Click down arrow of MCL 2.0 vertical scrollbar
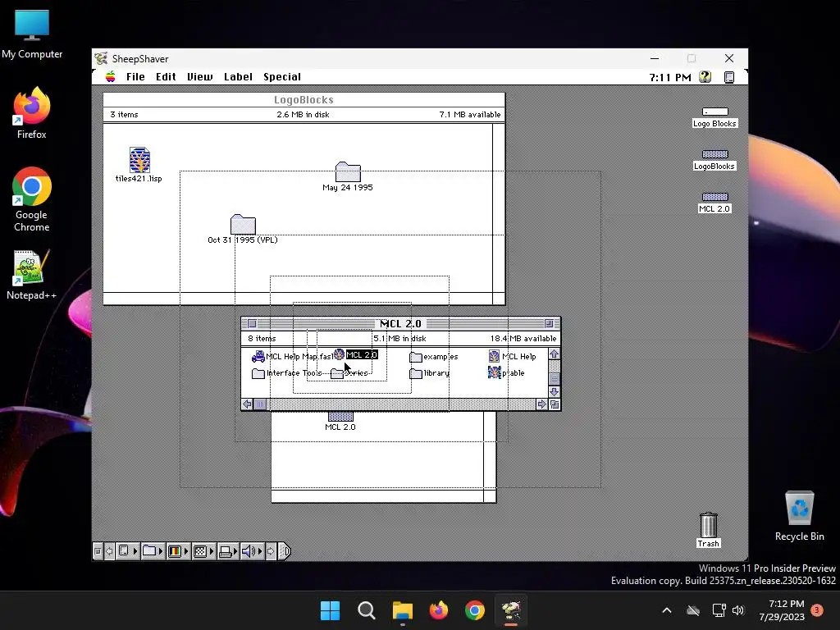The width and height of the screenshot is (840, 630). click(555, 391)
